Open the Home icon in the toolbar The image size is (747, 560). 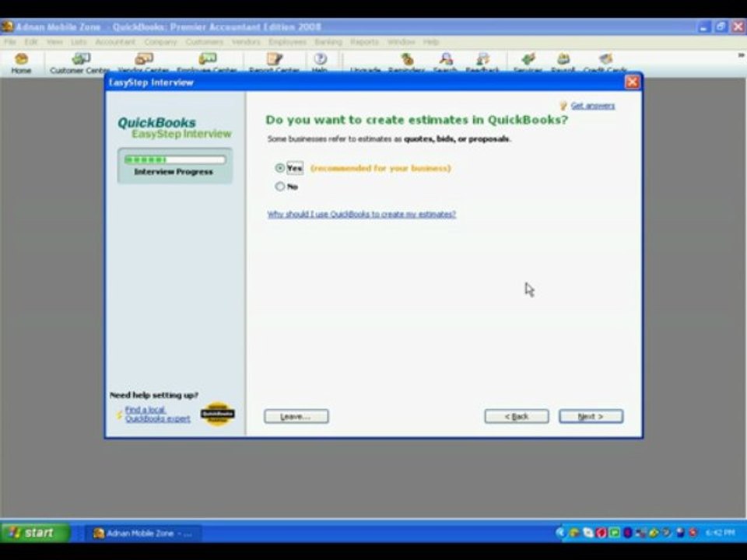coord(21,63)
